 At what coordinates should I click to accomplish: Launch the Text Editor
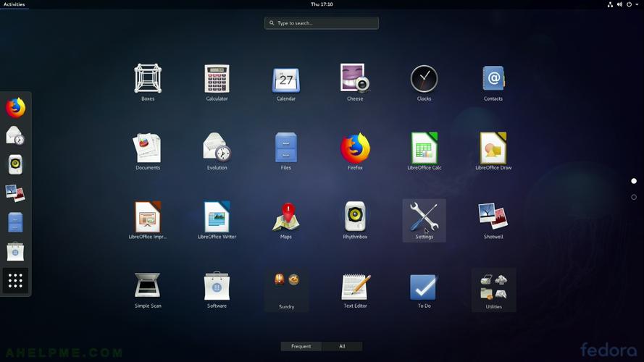355,290
